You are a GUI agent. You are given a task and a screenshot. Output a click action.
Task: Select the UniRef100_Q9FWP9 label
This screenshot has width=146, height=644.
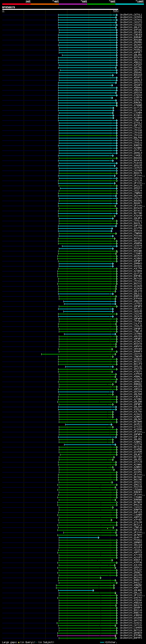click(131, 306)
